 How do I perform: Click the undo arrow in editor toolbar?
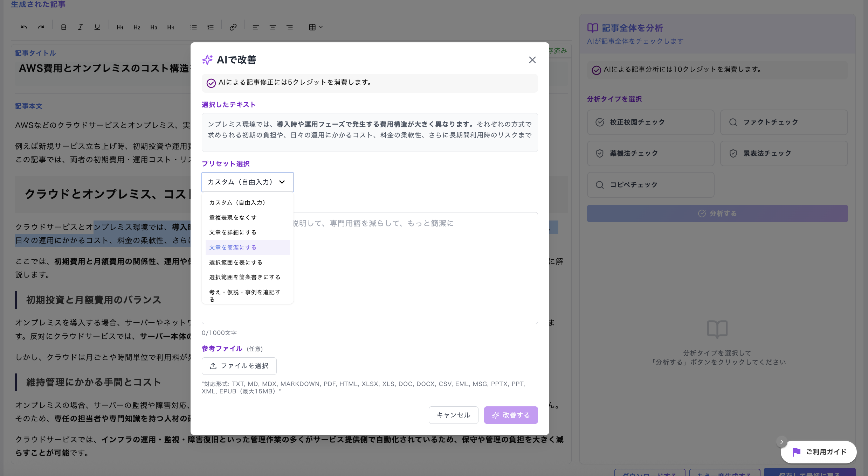pos(24,27)
